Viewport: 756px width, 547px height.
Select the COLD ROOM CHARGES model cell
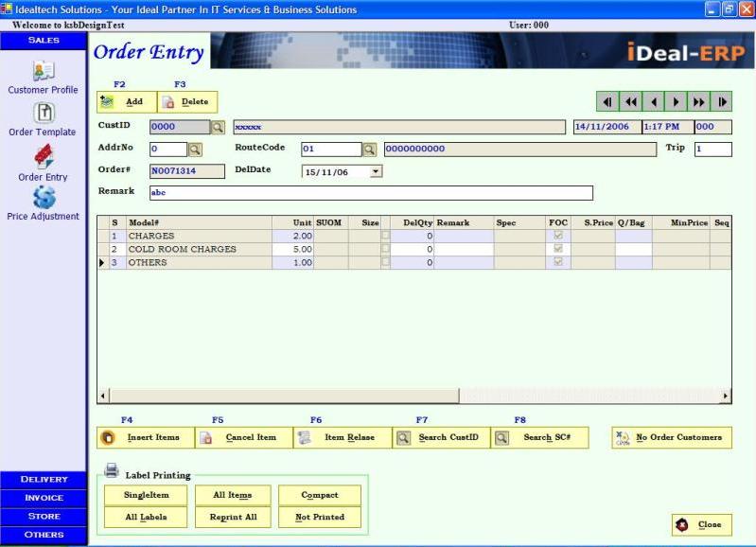(199, 249)
